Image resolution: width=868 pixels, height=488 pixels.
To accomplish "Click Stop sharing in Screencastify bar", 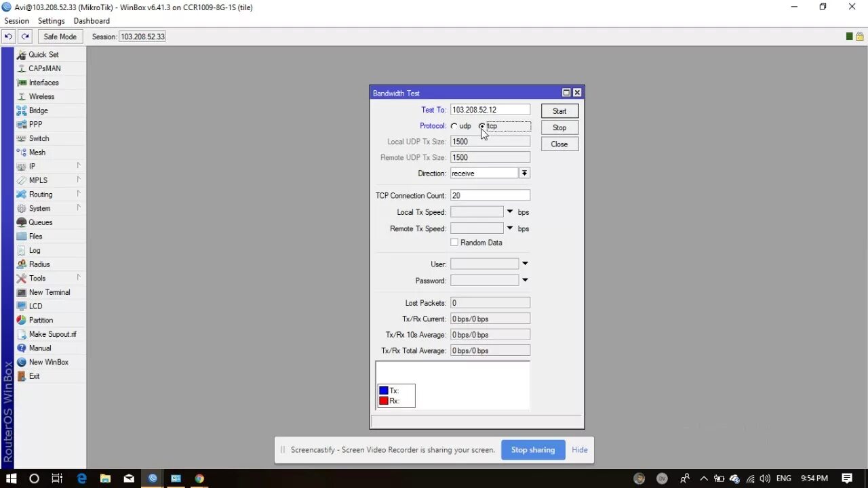I will [x=533, y=450].
